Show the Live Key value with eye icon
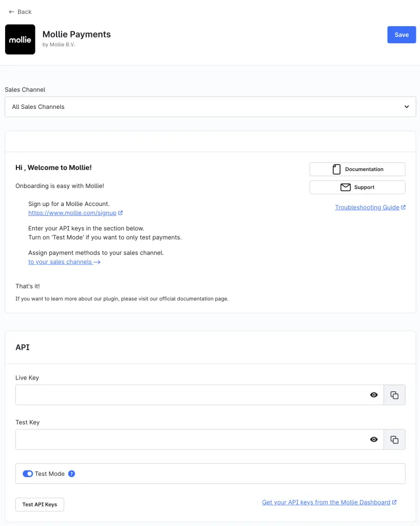 click(x=374, y=395)
